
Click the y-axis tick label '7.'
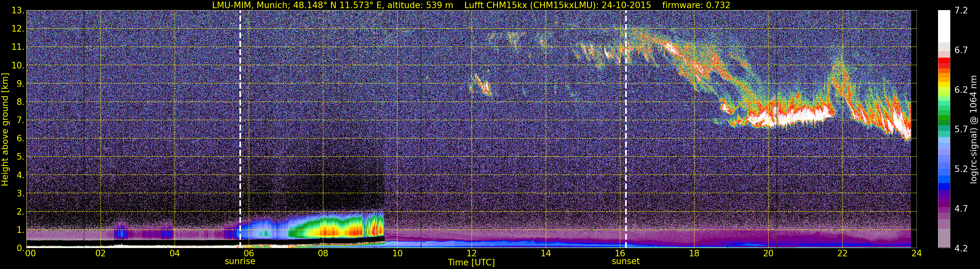click(20, 120)
